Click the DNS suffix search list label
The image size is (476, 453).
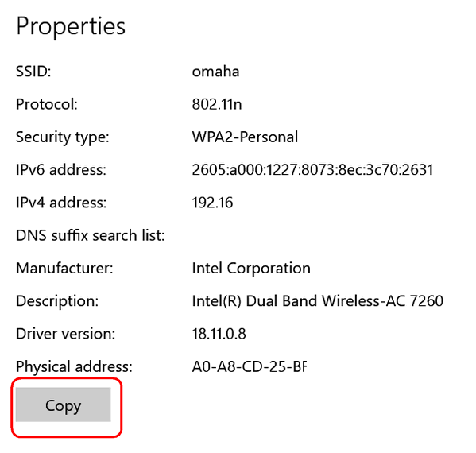[90, 235]
